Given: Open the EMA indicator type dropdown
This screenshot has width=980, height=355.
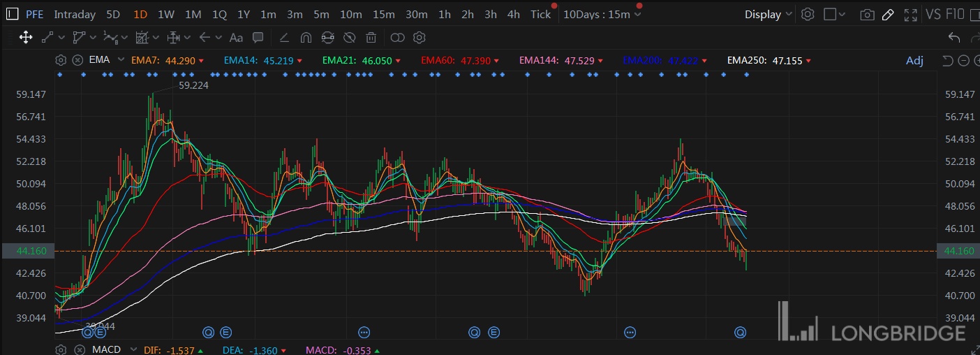Looking at the screenshot, I should point(121,60).
